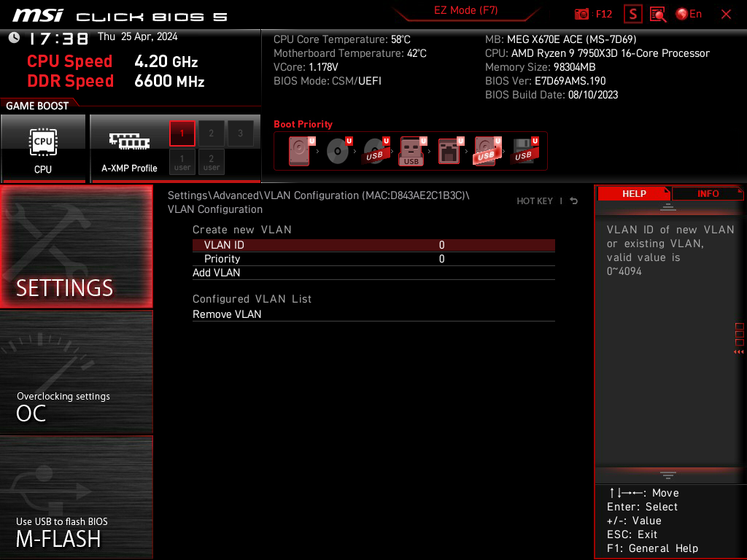Click the DDR Speed 6600 MHz value
The height and width of the screenshot is (560, 747).
pyautogui.click(x=169, y=81)
